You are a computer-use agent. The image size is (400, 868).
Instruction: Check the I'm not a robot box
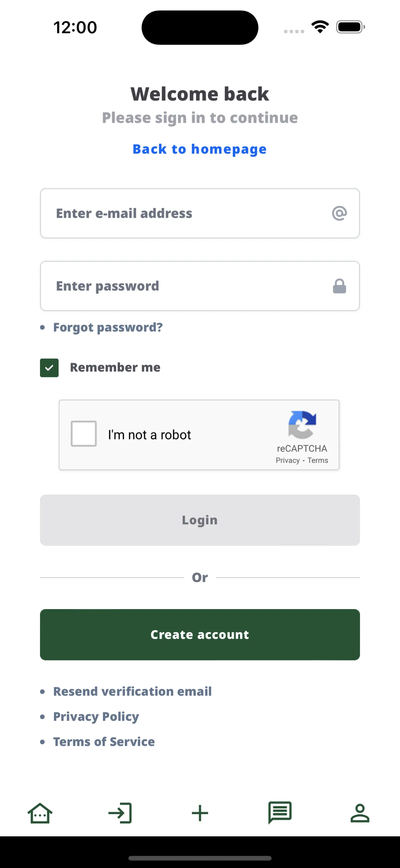coord(84,433)
